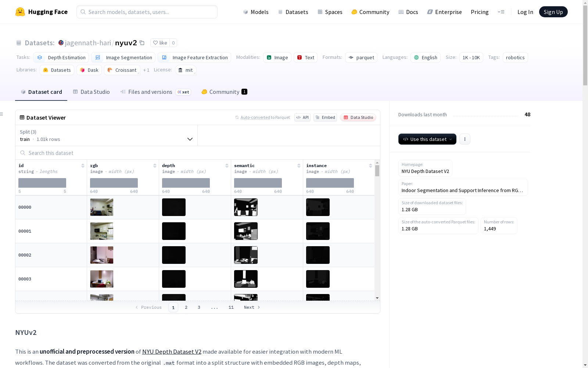Select the rgb width histogram bar
The image size is (588, 368).
[x=114, y=183]
